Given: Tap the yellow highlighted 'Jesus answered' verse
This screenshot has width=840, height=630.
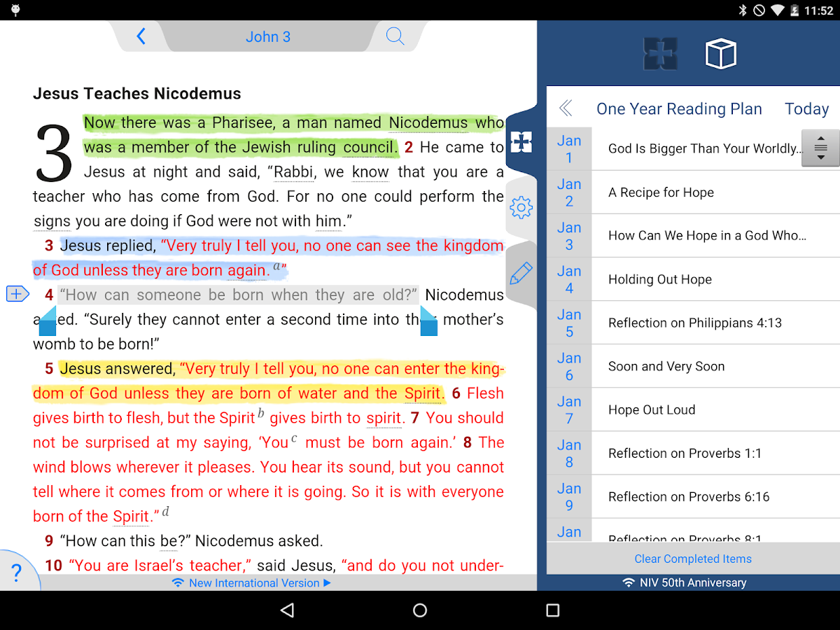Looking at the screenshot, I should point(268,381).
